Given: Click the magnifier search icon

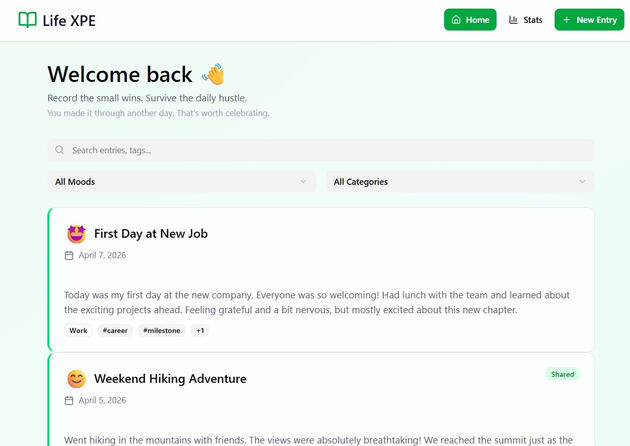Looking at the screenshot, I should point(60,150).
